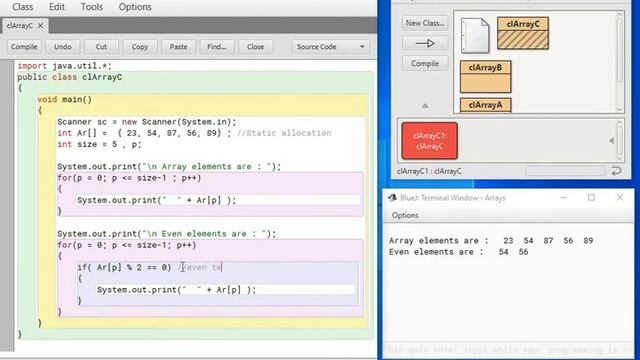Maximize the Terminal Window
The image size is (640, 360).
coord(591,198)
